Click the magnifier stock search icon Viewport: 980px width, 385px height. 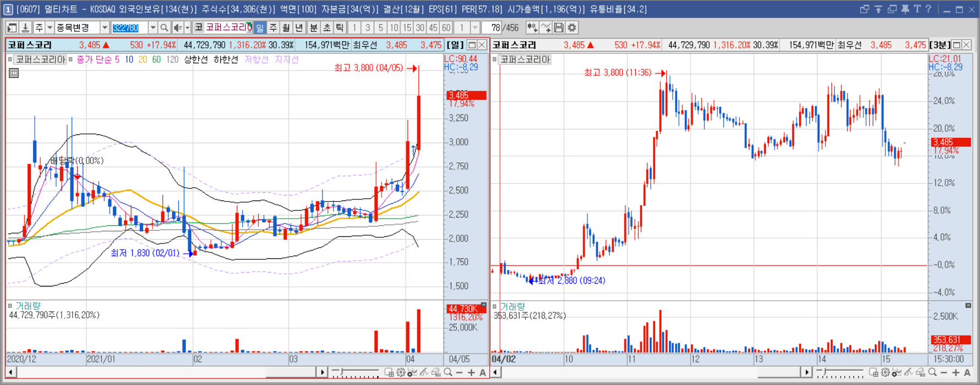point(164,28)
